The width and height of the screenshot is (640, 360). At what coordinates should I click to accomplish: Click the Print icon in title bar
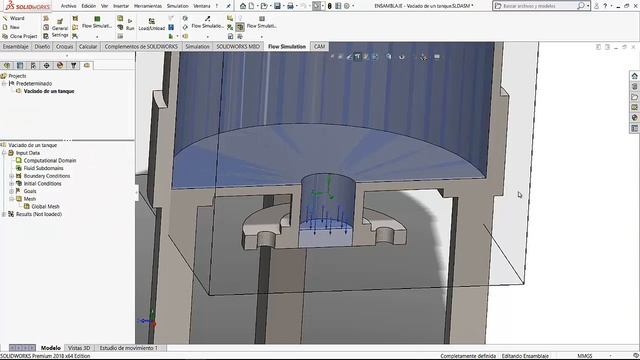(290, 6)
